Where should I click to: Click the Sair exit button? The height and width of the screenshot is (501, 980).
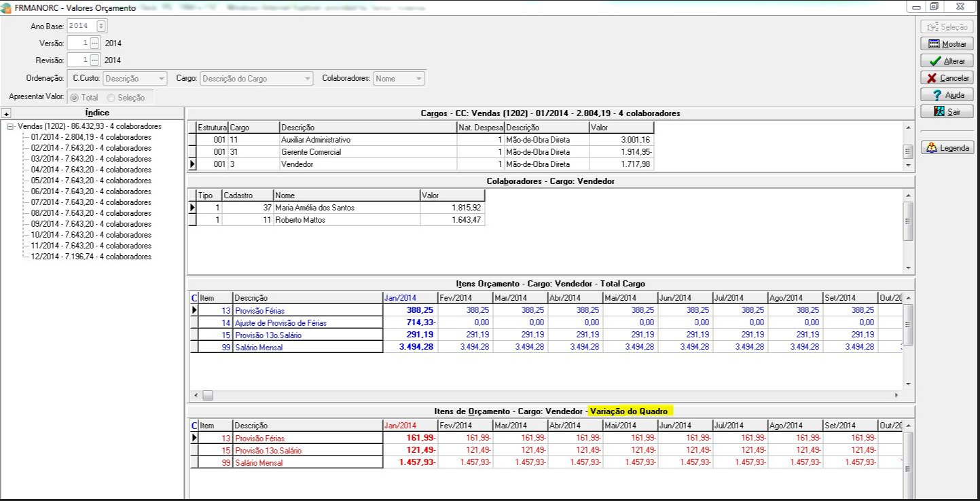point(947,112)
